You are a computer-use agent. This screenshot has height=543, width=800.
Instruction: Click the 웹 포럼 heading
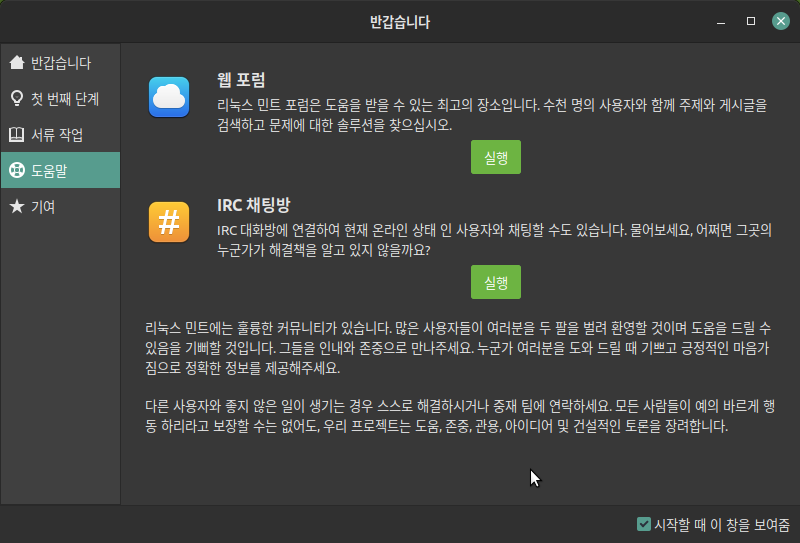tap(241, 80)
